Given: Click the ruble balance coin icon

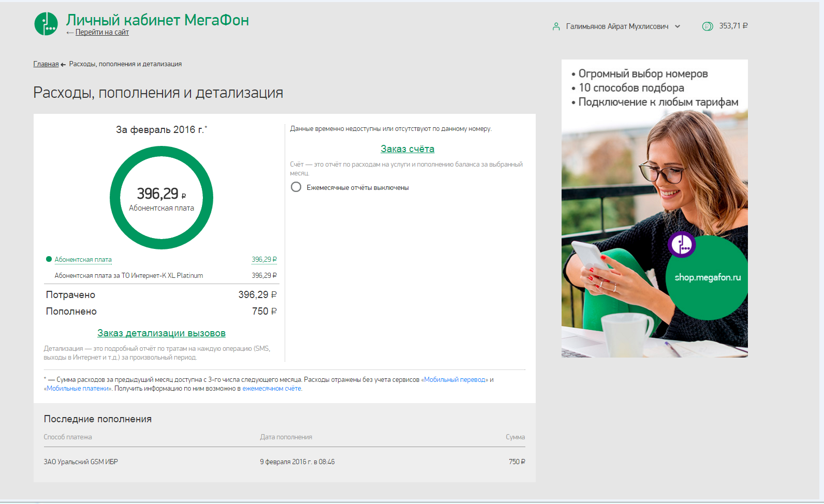Looking at the screenshot, I should point(707,26).
